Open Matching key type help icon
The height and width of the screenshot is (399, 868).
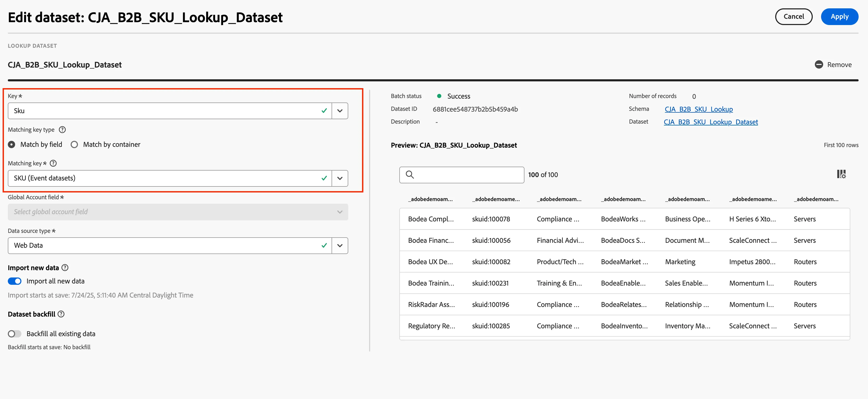coord(62,130)
